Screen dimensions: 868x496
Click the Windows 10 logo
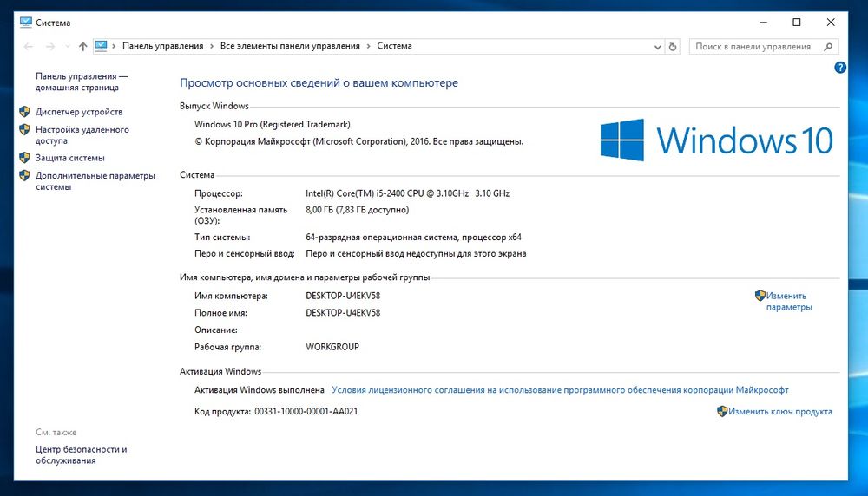pos(716,140)
